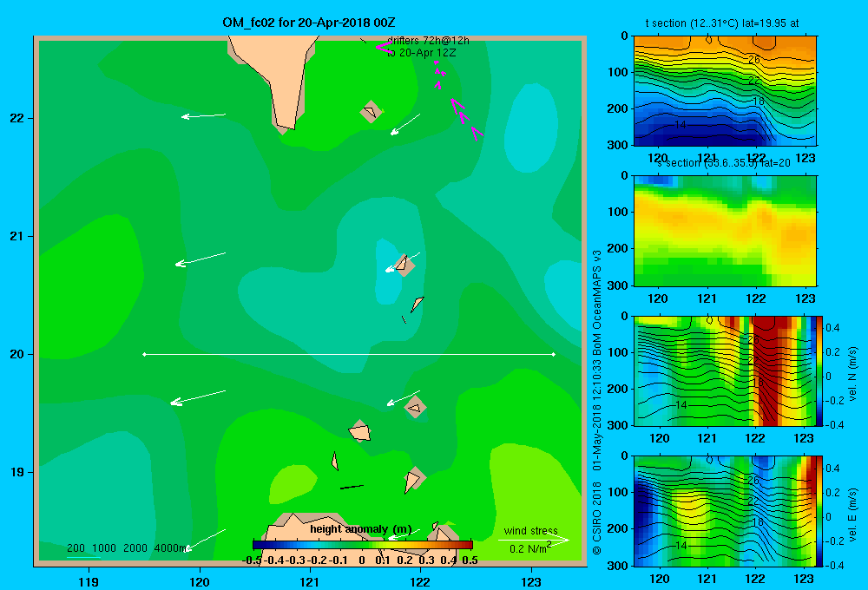Click longitude label '119' on main map axis

pyautogui.click(x=89, y=581)
